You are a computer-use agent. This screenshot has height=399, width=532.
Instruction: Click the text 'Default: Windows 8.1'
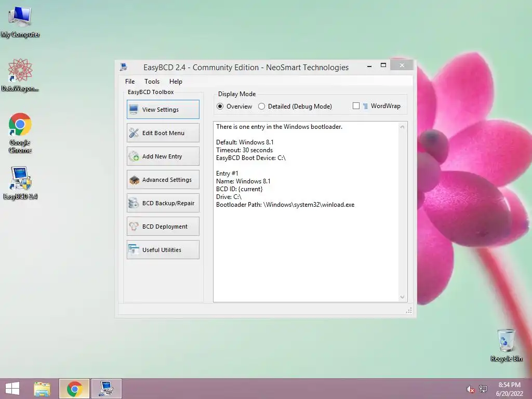click(x=245, y=142)
